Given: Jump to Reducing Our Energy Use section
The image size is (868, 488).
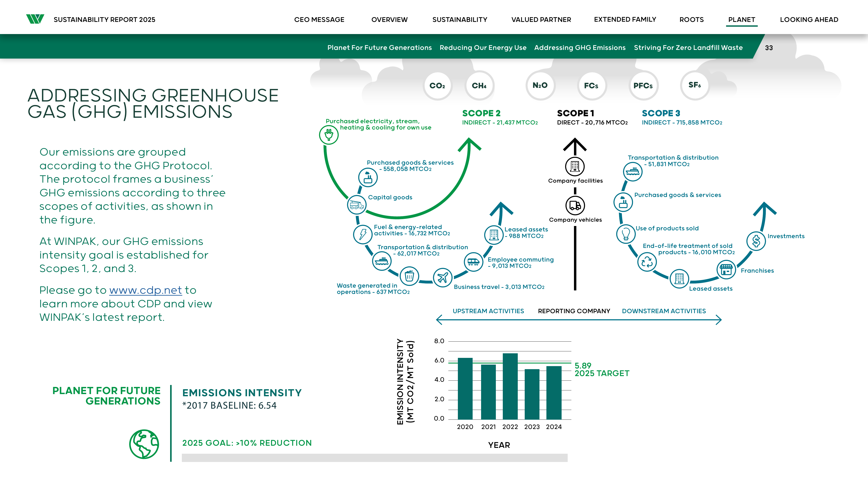Looking at the screenshot, I should click(x=483, y=47).
